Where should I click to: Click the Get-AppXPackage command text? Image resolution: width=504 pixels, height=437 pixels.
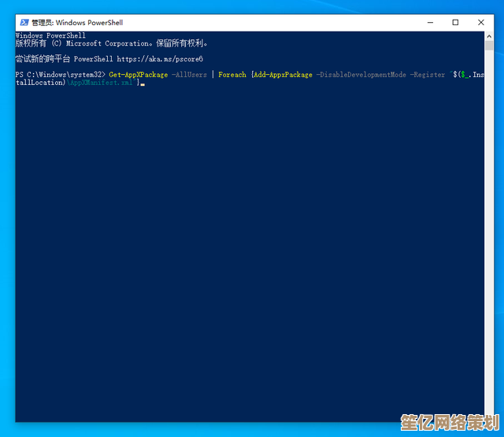[x=138, y=75]
